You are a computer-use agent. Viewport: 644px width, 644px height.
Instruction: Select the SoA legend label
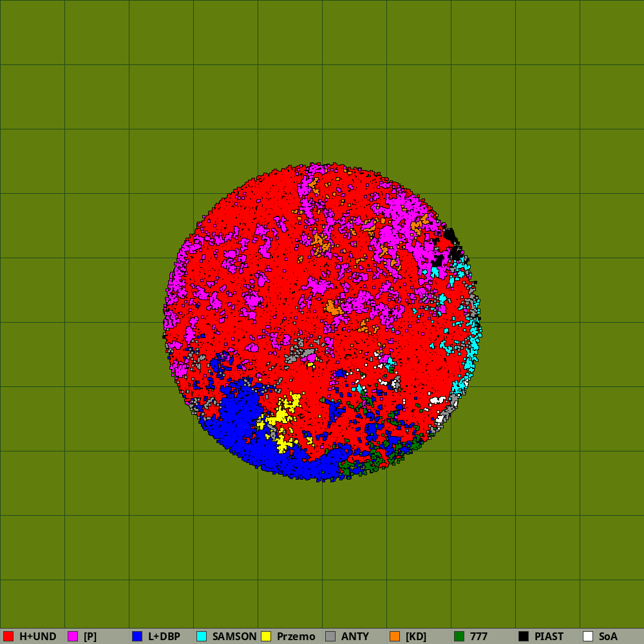[609, 636]
